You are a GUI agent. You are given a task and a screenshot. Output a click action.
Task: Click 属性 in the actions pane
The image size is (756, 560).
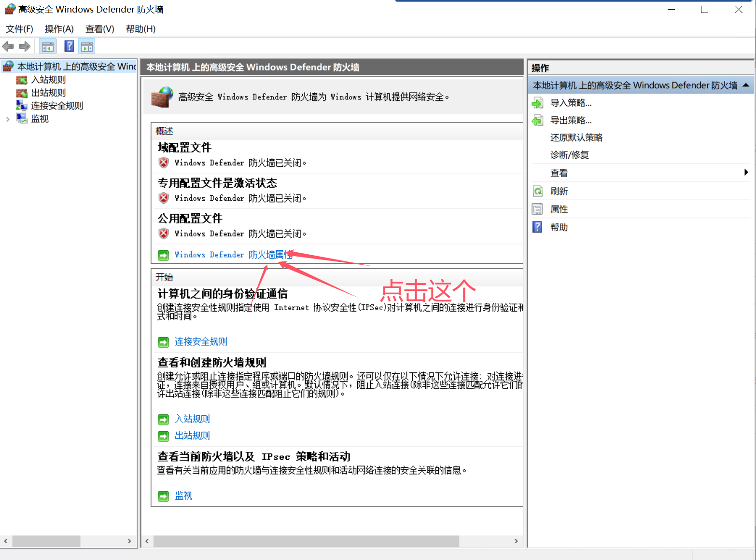[559, 209]
